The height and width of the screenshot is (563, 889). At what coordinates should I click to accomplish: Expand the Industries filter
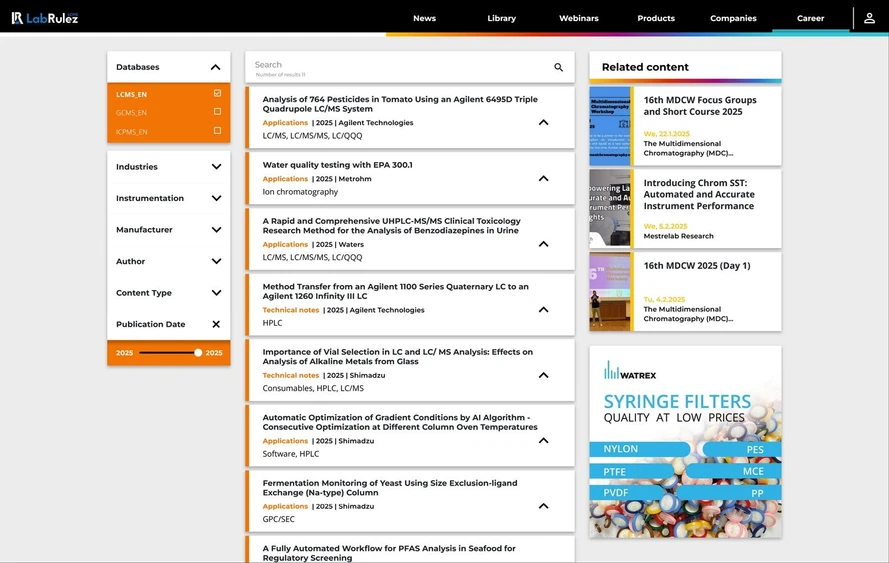click(x=216, y=167)
